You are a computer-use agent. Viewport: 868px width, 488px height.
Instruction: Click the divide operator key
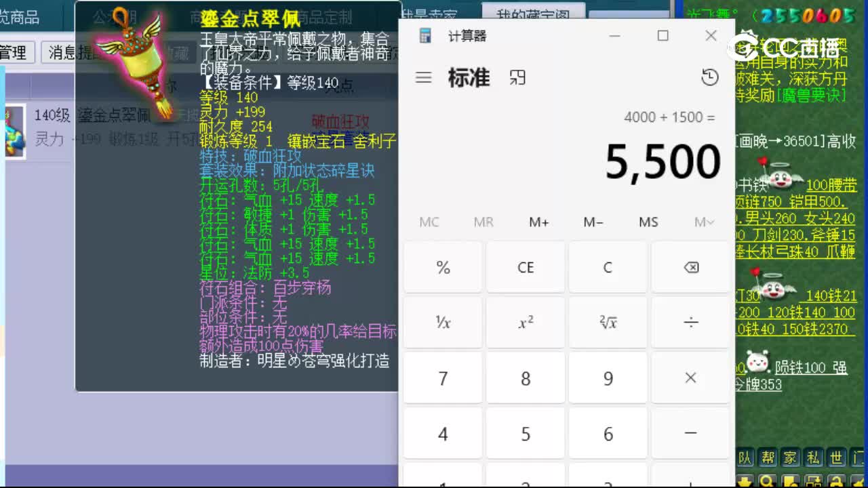(x=690, y=323)
